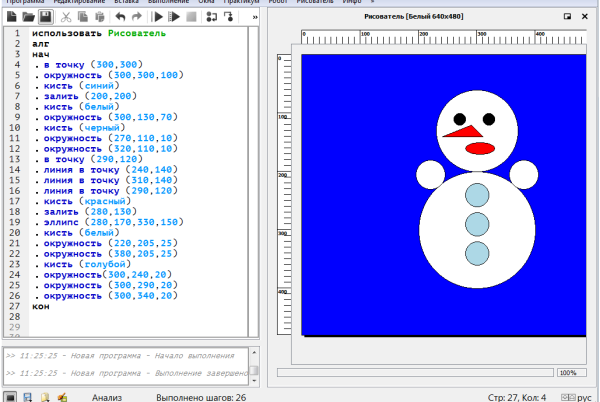Click the 100% zoom button below the canvas
This screenshot has height=402, width=600.
point(567,372)
